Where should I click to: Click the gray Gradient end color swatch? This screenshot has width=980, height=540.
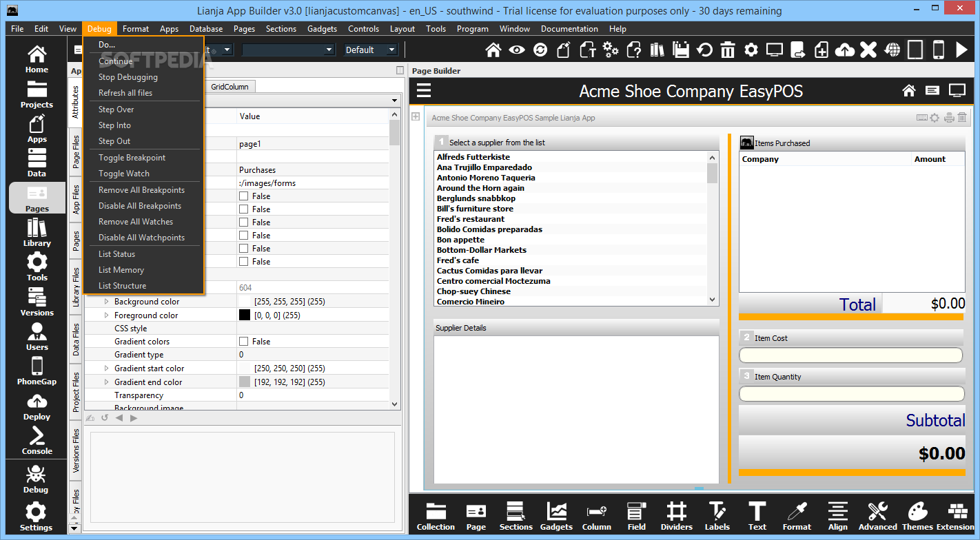(244, 382)
